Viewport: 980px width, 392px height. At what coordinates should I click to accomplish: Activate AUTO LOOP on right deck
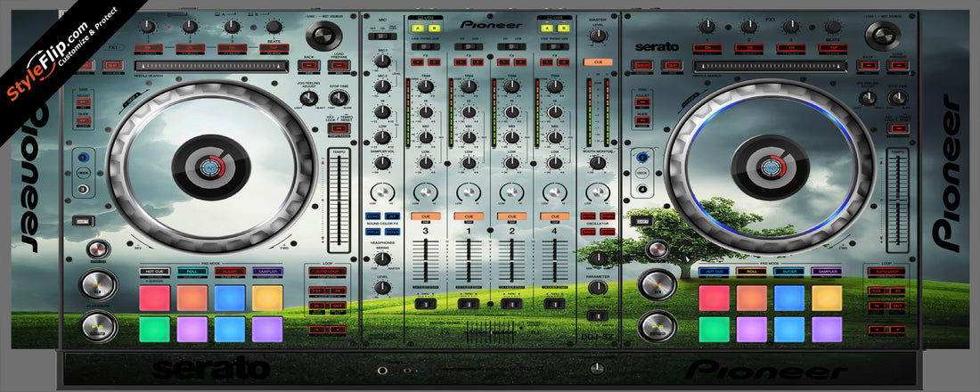pos(886,273)
